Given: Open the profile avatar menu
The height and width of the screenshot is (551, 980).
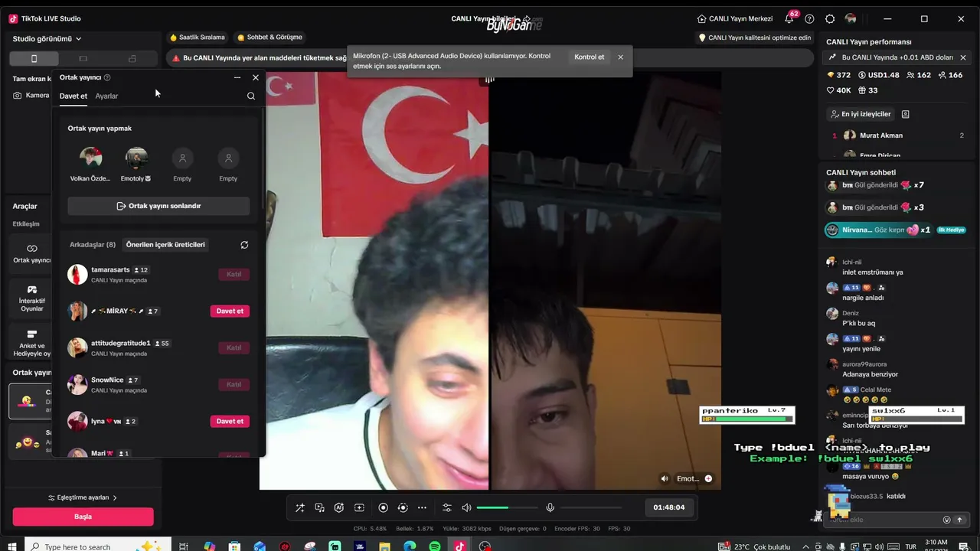Looking at the screenshot, I should click(x=851, y=18).
